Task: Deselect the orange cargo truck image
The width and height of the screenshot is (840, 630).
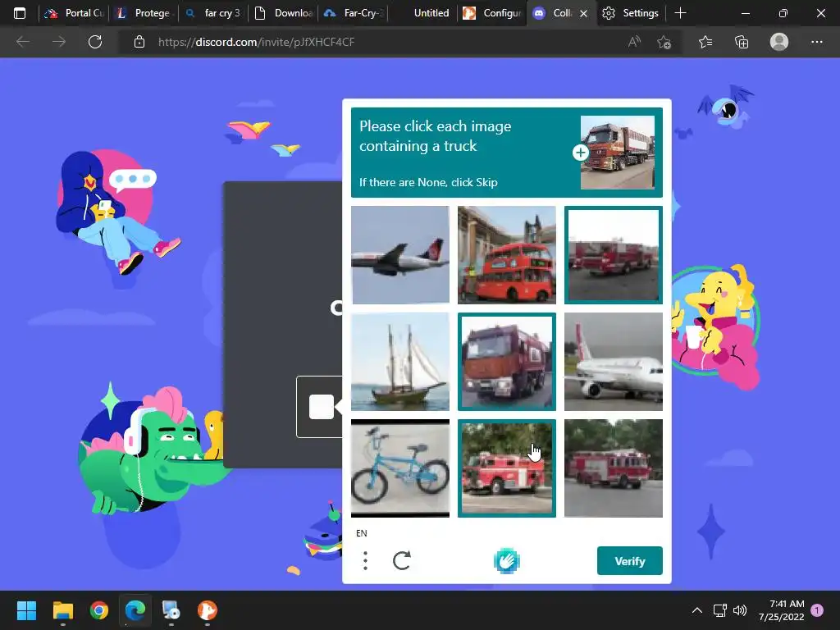Action: point(507,362)
